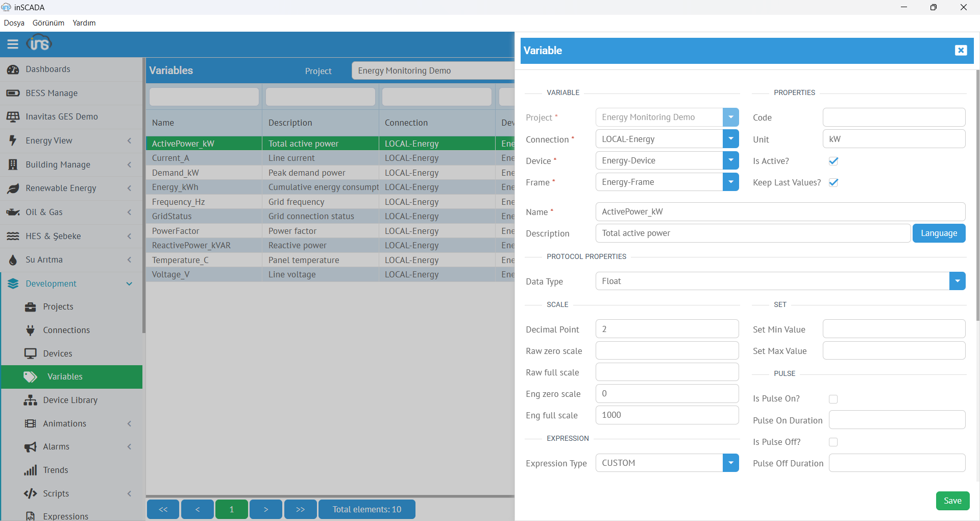Click the Connections plug icon
The image size is (980, 521).
[x=30, y=330]
